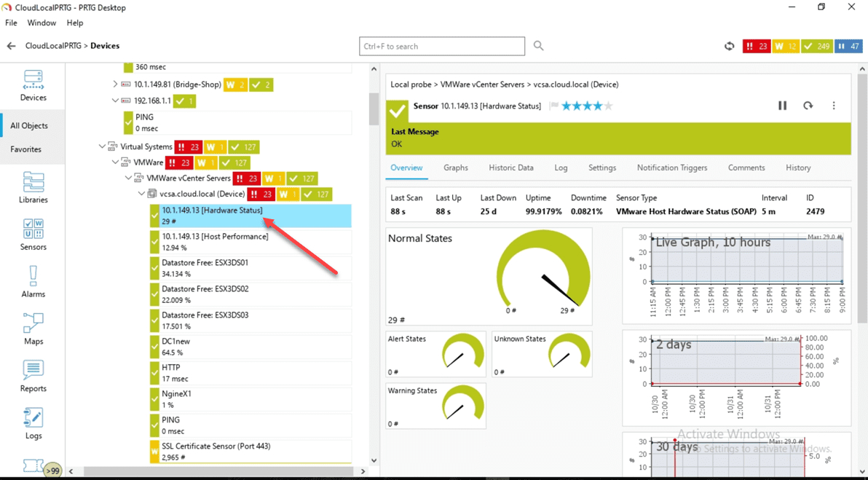
Task: Go back with the left arrow
Action: [11, 46]
